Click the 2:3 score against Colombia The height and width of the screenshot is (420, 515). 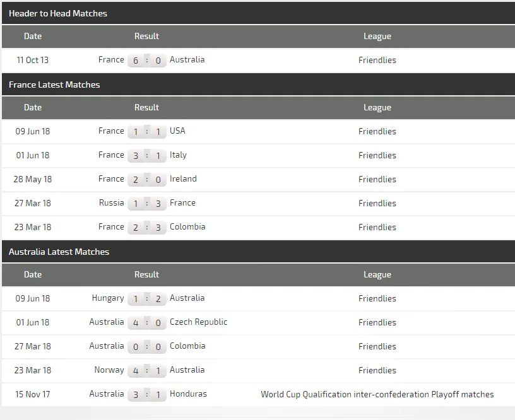click(147, 228)
